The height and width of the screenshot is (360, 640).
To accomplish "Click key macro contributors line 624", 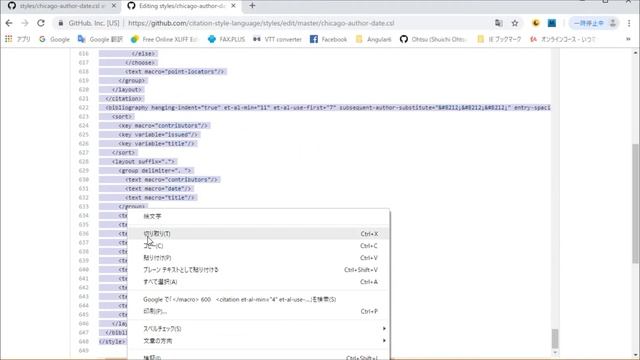I will point(164,126).
